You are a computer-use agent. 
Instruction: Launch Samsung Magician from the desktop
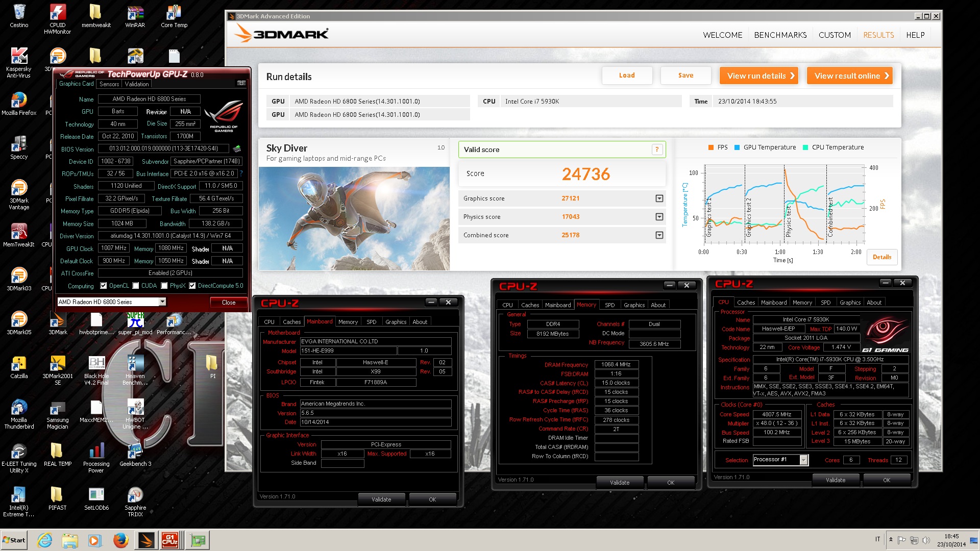click(58, 414)
